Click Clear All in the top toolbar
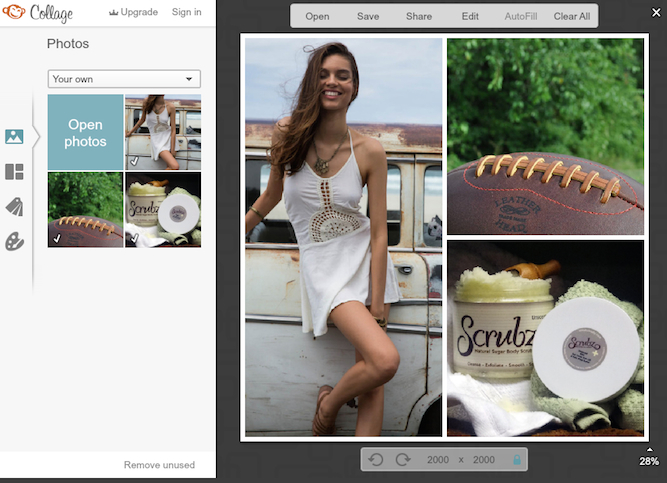The width and height of the screenshot is (667, 483). (572, 16)
